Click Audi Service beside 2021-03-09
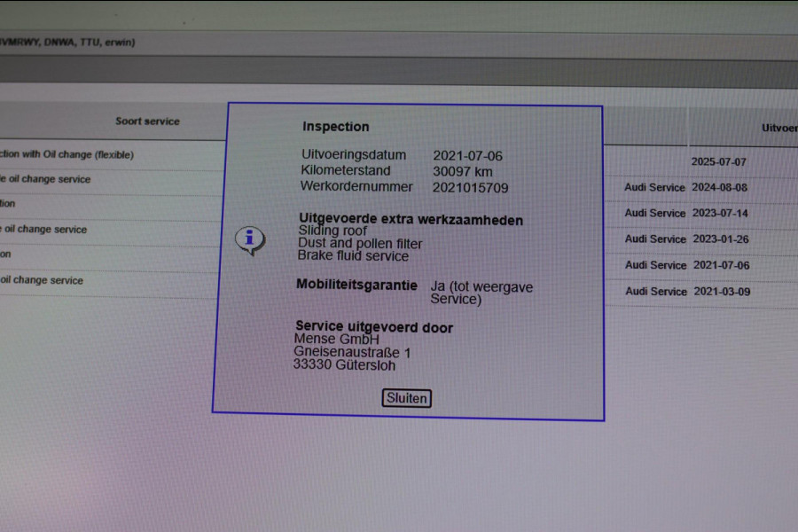Viewport: 798px width, 532px height. [x=654, y=292]
